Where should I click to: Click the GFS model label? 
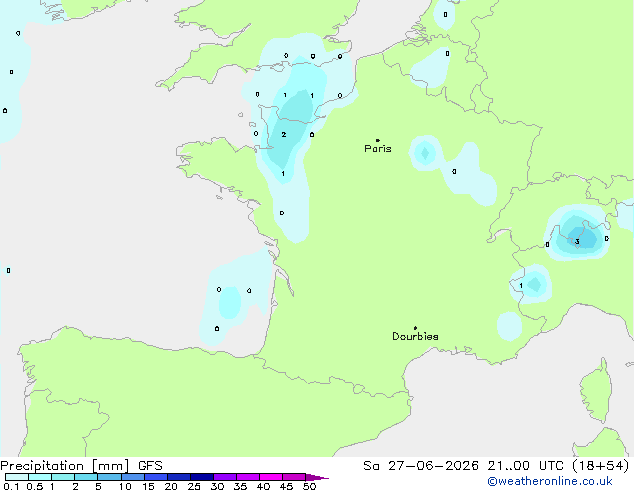tap(150, 466)
